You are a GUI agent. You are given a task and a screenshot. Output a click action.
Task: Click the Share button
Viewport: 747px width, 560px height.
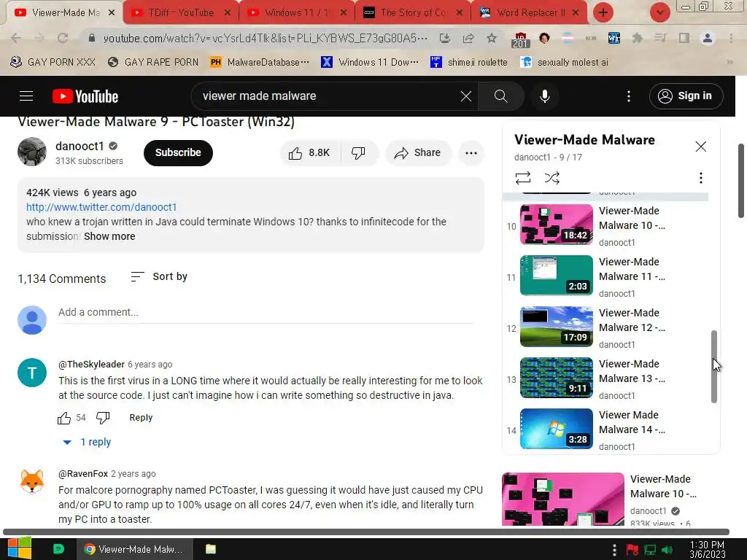tap(418, 153)
